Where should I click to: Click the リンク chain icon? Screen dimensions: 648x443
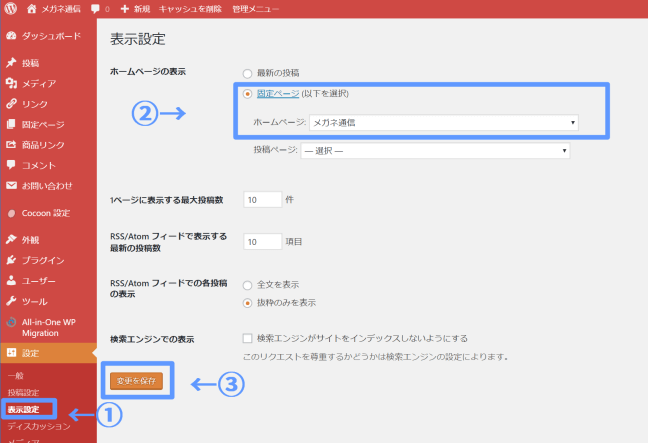point(11,104)
